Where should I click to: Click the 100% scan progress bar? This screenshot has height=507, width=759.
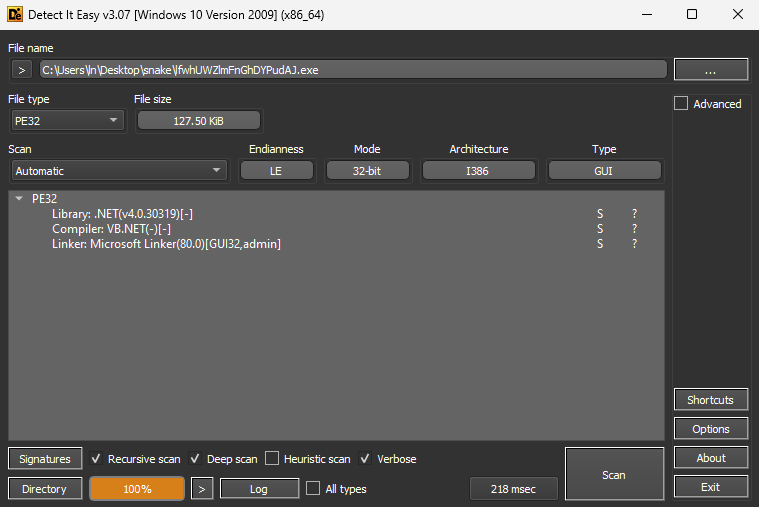point(137,489)
